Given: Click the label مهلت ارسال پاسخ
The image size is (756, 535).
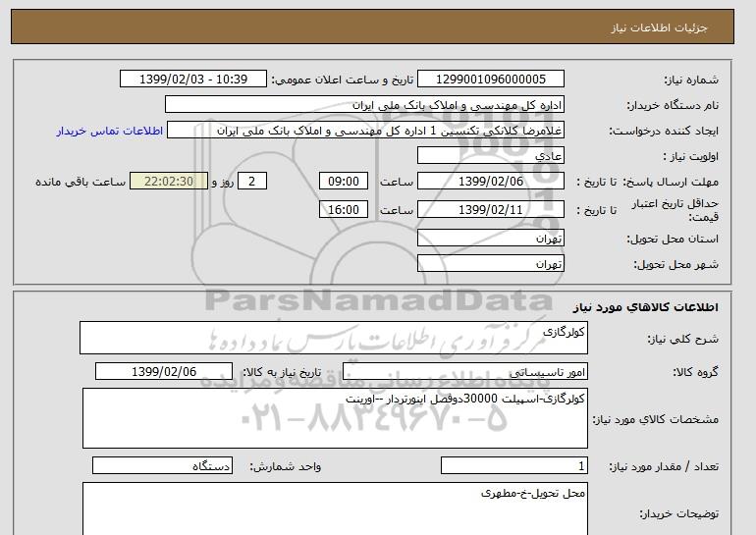Looking at the screenshot, I should (672, 182).
